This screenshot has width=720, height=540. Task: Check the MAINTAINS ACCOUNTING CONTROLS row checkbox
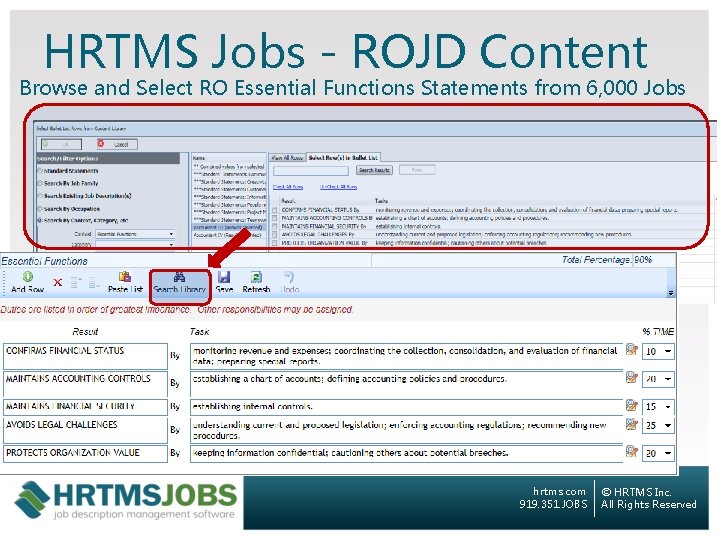275,218
